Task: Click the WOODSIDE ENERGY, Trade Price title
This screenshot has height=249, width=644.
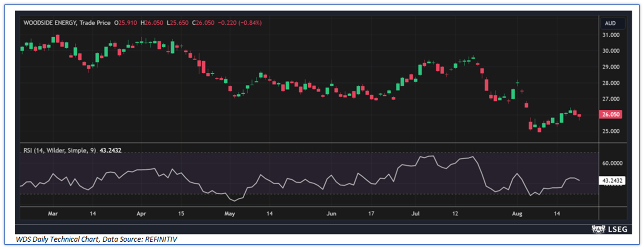Action: 67,23
